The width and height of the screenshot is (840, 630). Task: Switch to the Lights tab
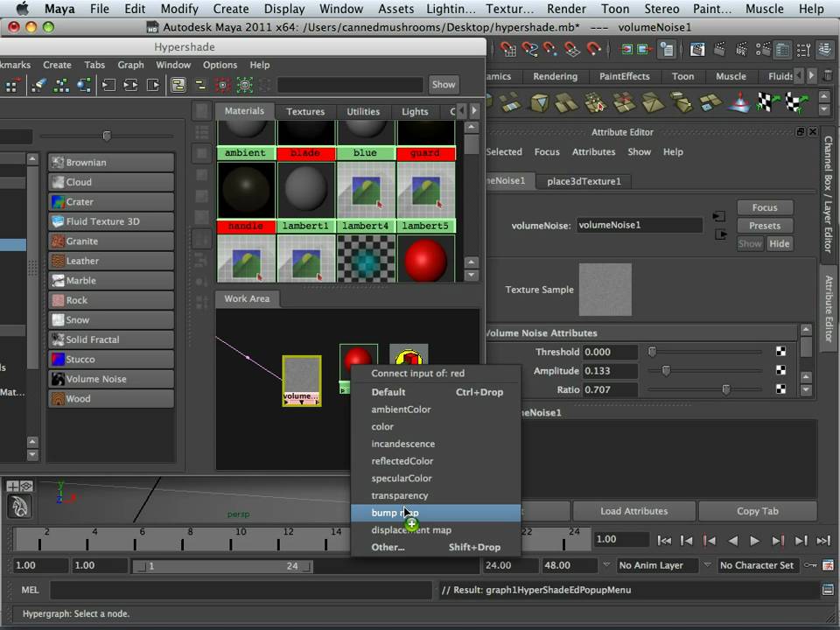point(415,111)
